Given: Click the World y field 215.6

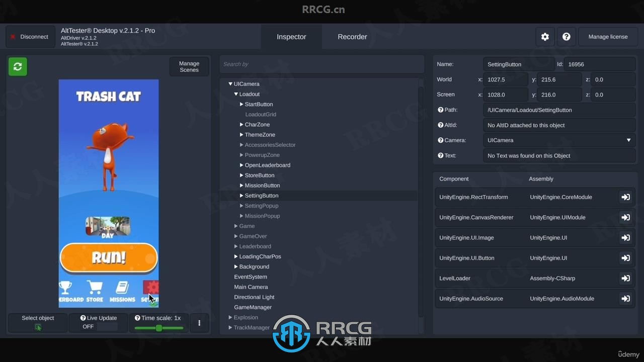Looking at the screenshot, I should (559, 79).
